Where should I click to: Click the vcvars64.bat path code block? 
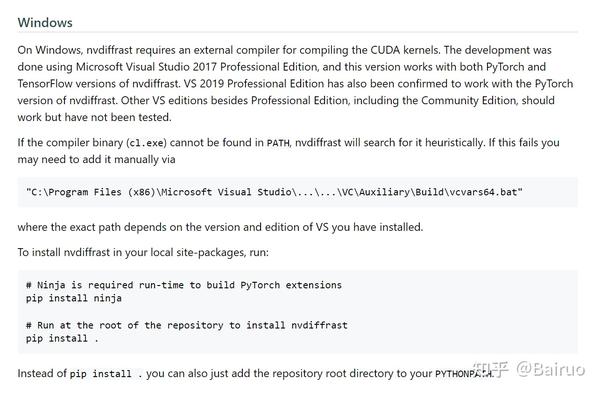(x=297, y=192)
